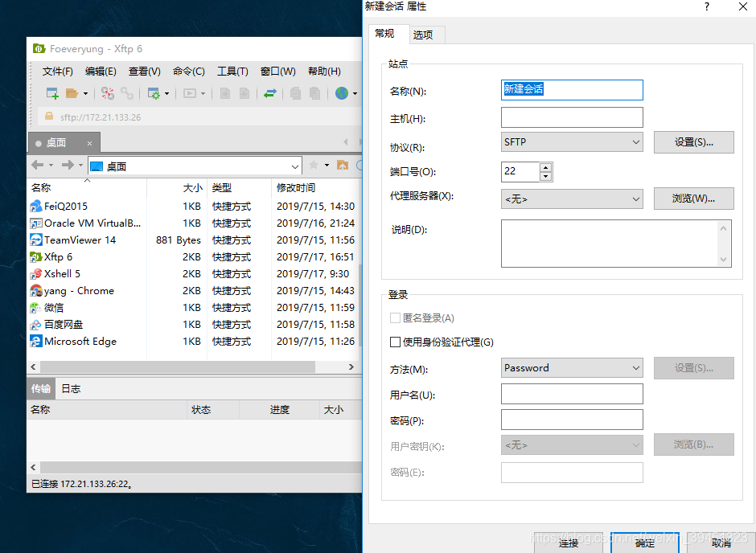This screenshot has height=553, width=756.
Task: Click the red Disconnect icon in Xftp toolbar
Action: coord(108,93)
